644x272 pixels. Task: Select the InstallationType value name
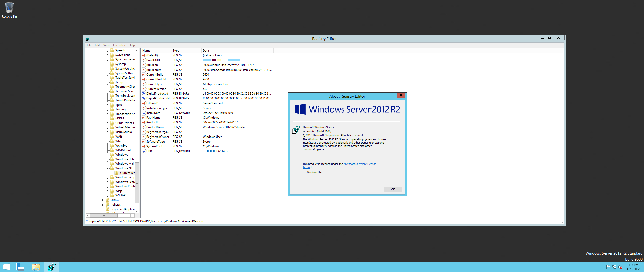pos(157,108)
